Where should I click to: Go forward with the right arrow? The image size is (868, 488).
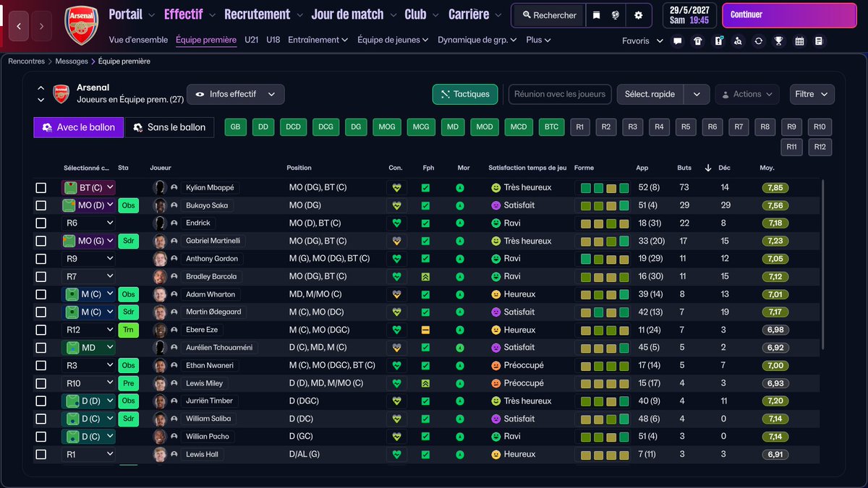click(x=42, y=26)
